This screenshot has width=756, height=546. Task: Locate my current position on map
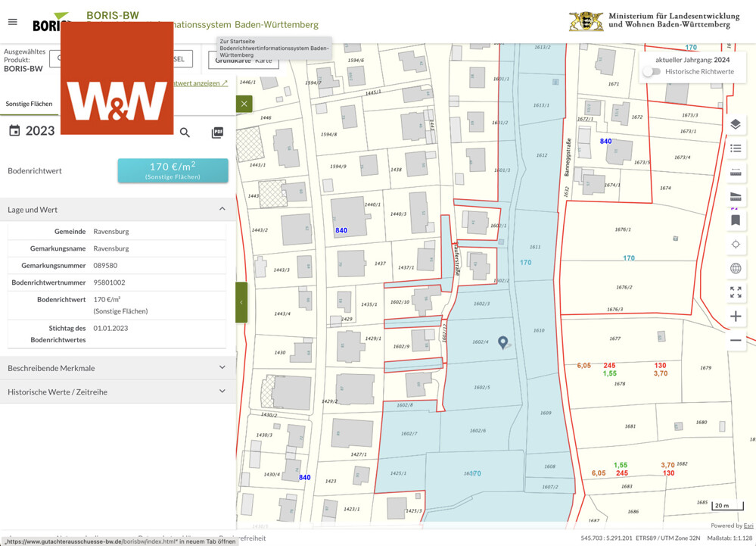pos(735,245)
